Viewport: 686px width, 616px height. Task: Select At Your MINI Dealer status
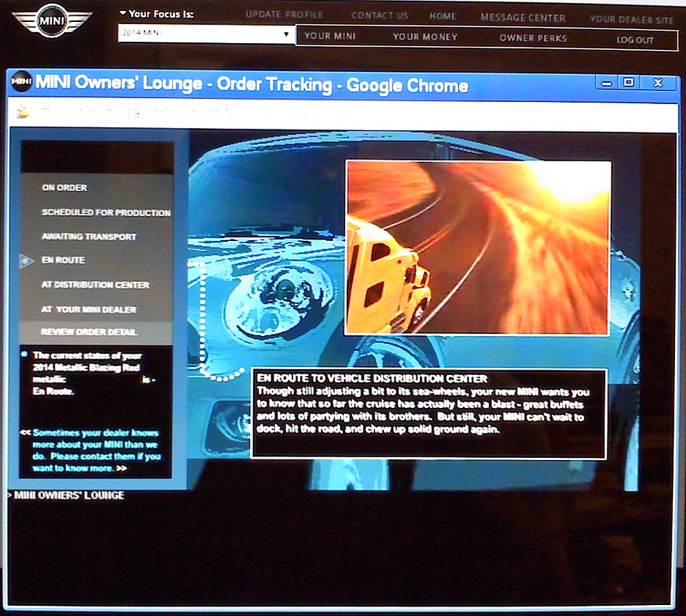click(89, 309)
